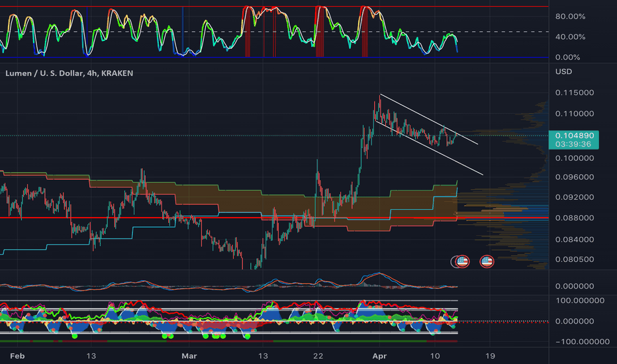The height and width of the screenshot is (364, 617).
Task: Click the 19 date label on time axis
Action: pos(490,356)
